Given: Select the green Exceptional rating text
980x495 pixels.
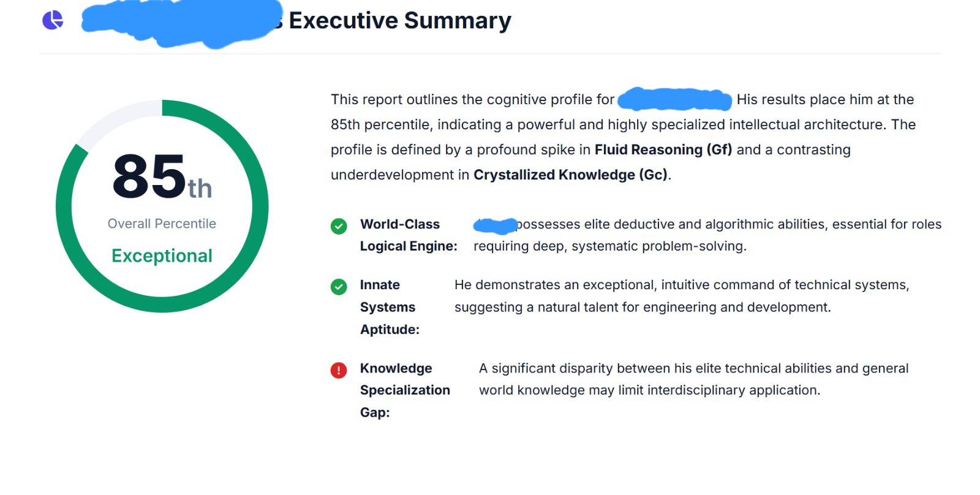Looking at the screenshot, I should click(162, 255).
